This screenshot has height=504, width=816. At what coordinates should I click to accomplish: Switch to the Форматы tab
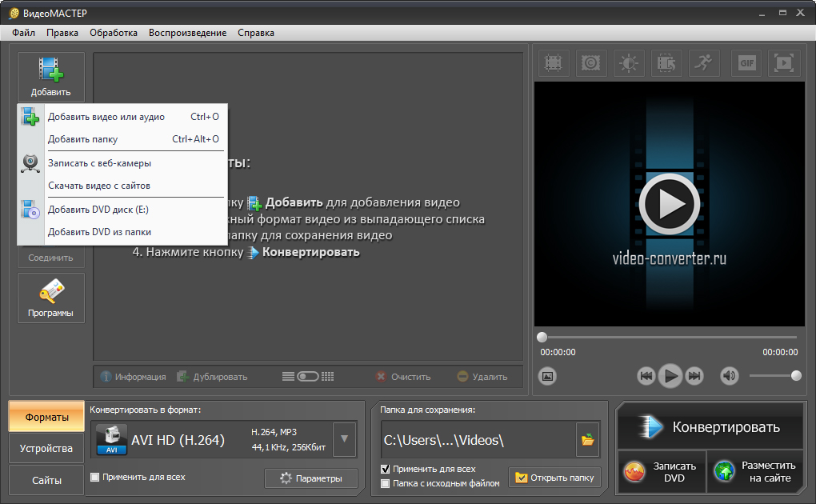click(47, 417)
